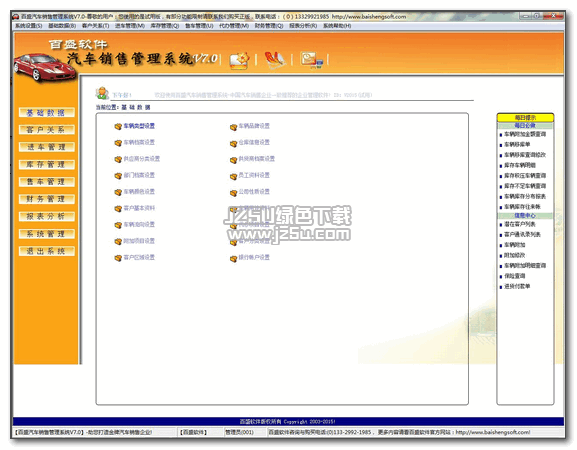Open the 售车管理(U) menu
The image size is (577, 450).
199,26
